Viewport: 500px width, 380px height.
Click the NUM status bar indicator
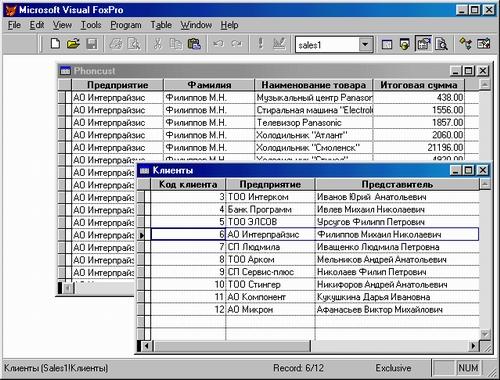(x=468, y=368)
